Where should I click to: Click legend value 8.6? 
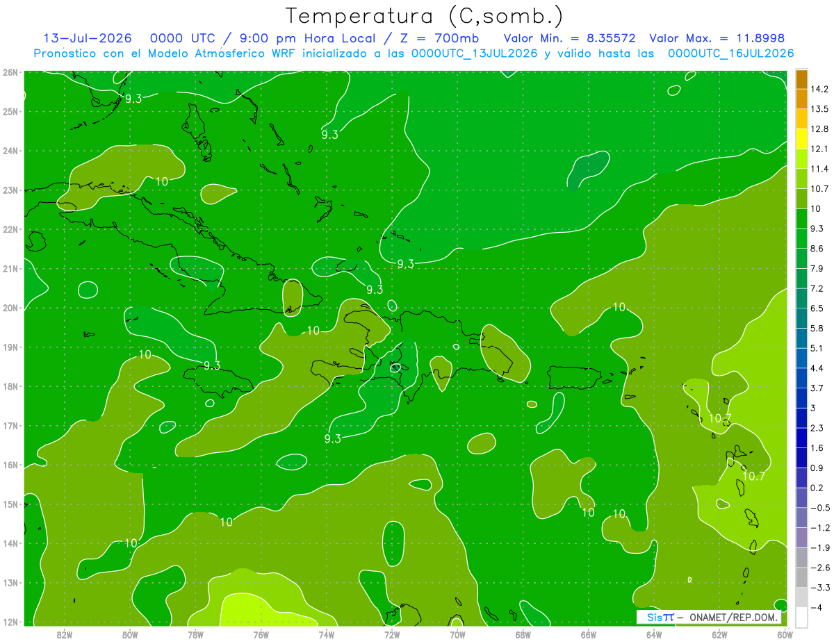pyautogui.click(x=817, y=249)
